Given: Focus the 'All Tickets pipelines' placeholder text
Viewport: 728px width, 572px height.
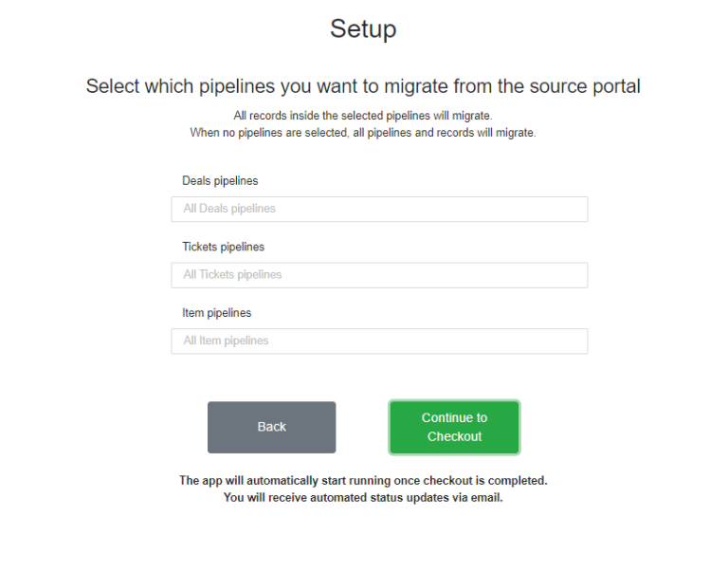Looking at the screenshot, I should tap(232, 275).
